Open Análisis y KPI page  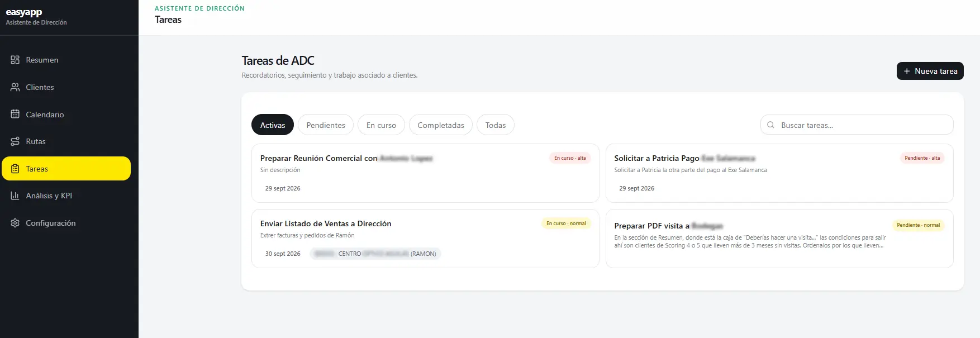point(66,196)
